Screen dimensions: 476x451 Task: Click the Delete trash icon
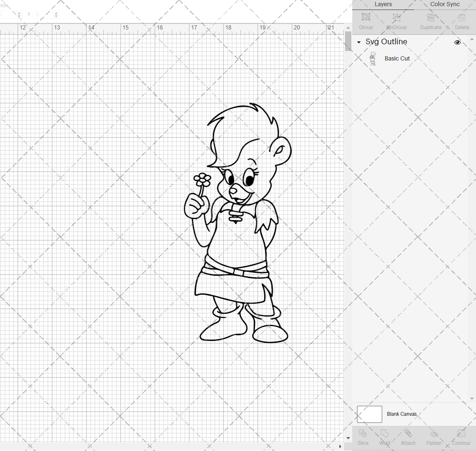pyautogui.click(x=462, y=17)
